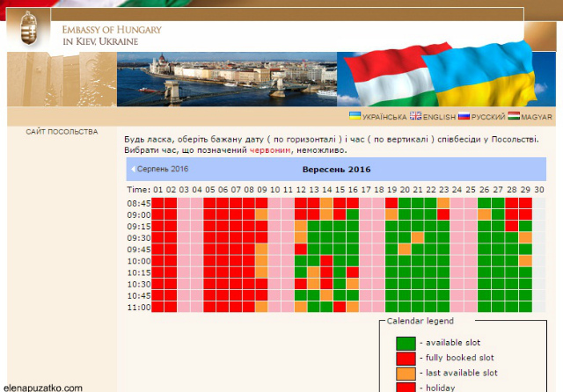Pick the orange 09:00 slot on day 09
Image resolution: width=563 pixels, height=392 pixels.
pos(261,214)
